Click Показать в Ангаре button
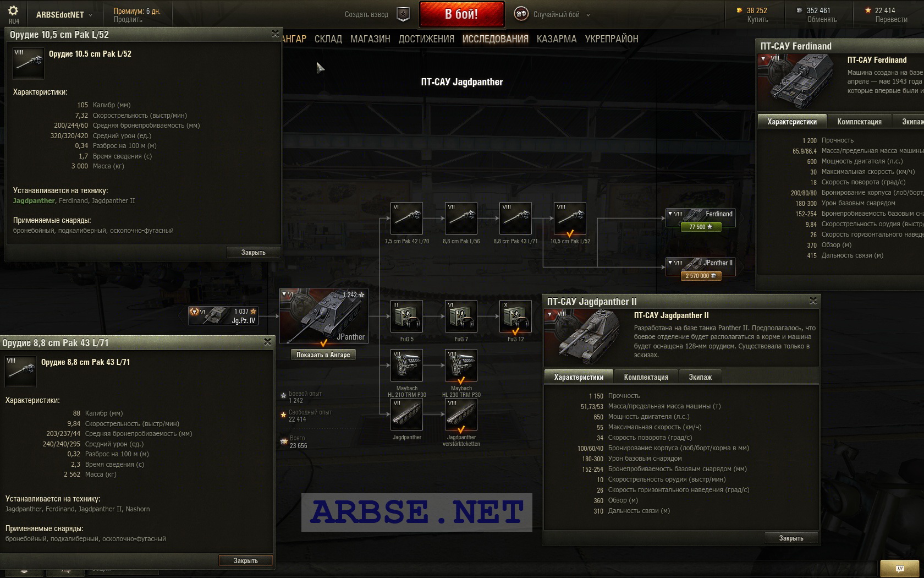 tap(323, 355)
